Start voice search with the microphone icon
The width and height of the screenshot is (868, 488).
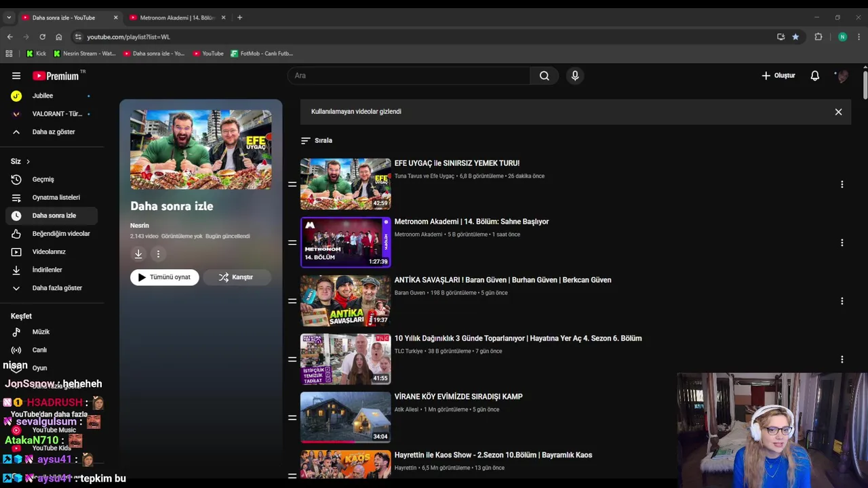tap(575, 76)
